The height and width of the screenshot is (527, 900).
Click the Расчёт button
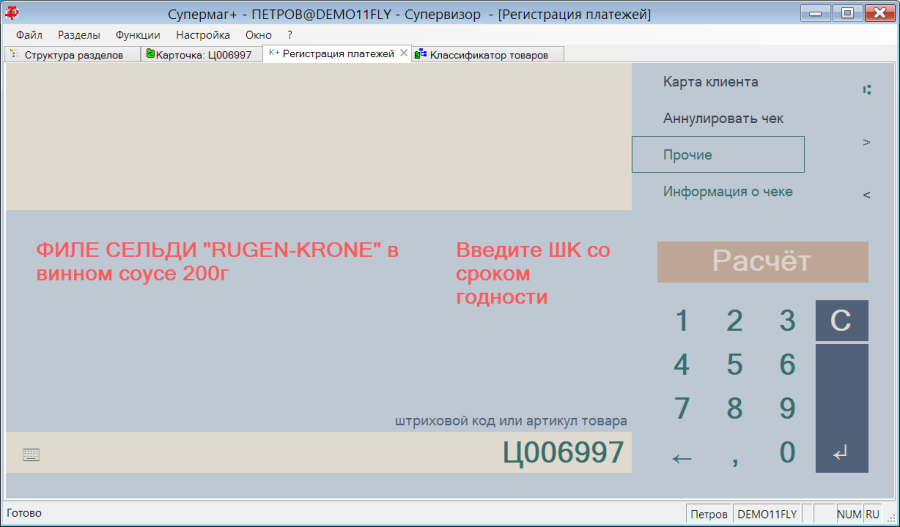click(x=762, y=262)
